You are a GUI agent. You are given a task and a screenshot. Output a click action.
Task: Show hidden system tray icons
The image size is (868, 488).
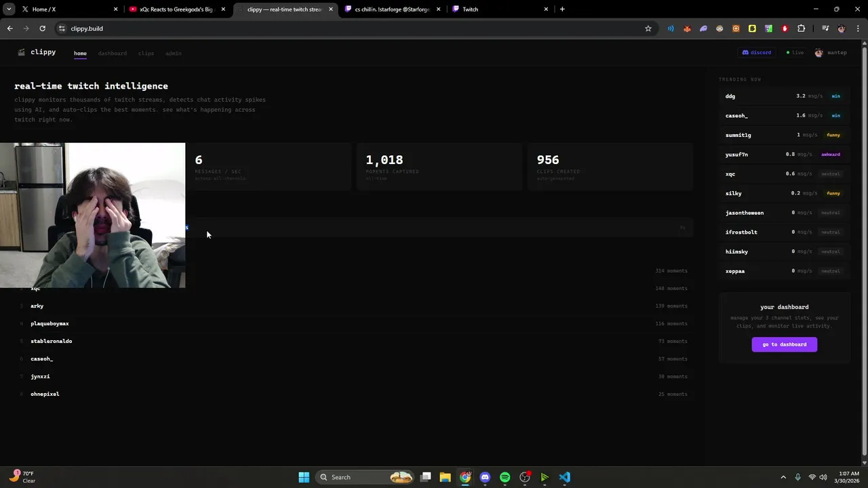click(x=783, y=477)
